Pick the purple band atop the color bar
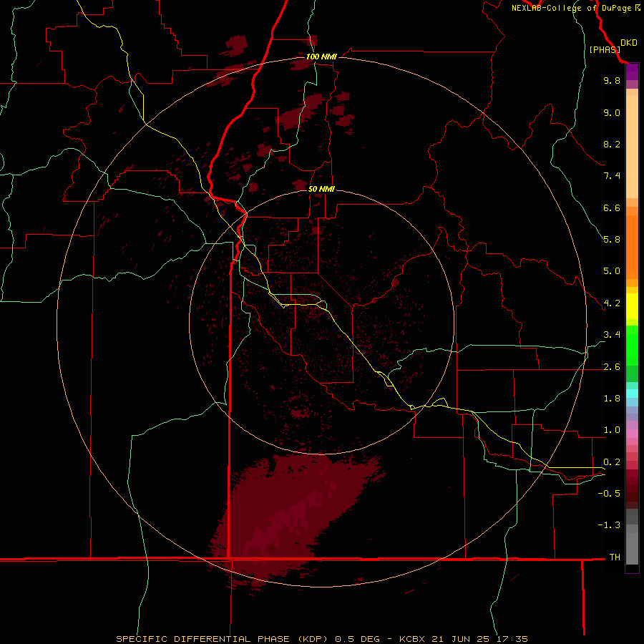The image size is (644, 644). 632,72
